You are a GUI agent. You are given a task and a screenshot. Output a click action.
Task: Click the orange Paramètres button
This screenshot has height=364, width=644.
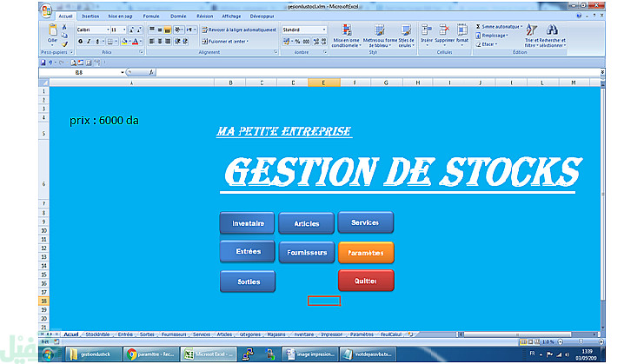[366, 253]
